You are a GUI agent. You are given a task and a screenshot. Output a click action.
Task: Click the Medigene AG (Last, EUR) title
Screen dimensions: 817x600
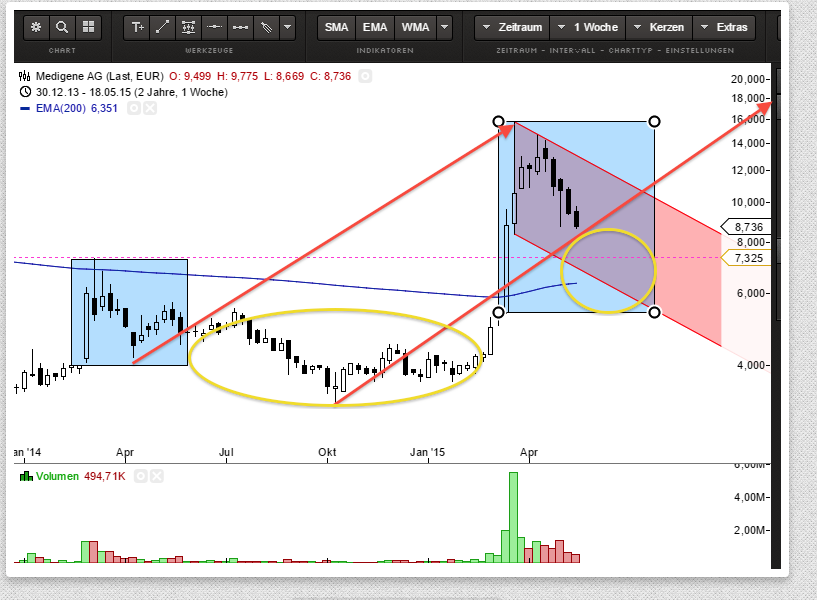(100, 76)
